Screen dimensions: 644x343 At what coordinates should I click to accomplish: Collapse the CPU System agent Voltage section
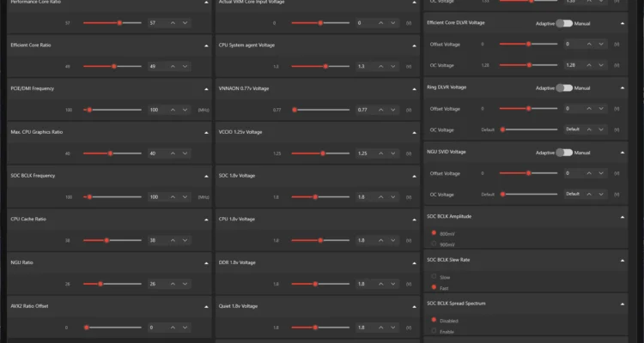[415, 45]
